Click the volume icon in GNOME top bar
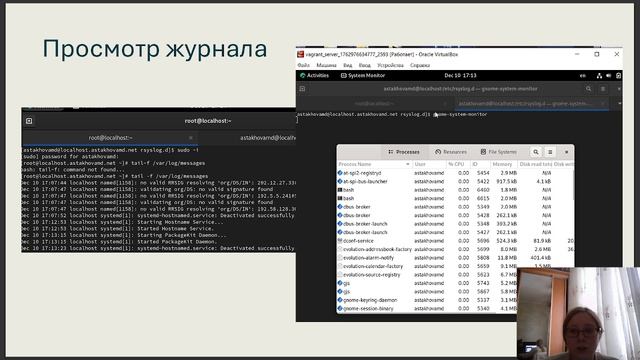 (x=609, y=76)
